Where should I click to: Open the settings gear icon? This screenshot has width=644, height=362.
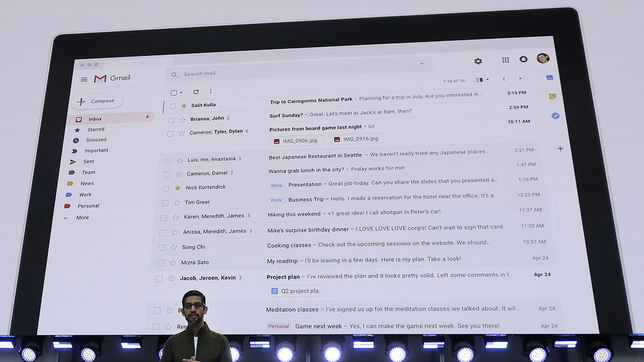pos(478,61)
